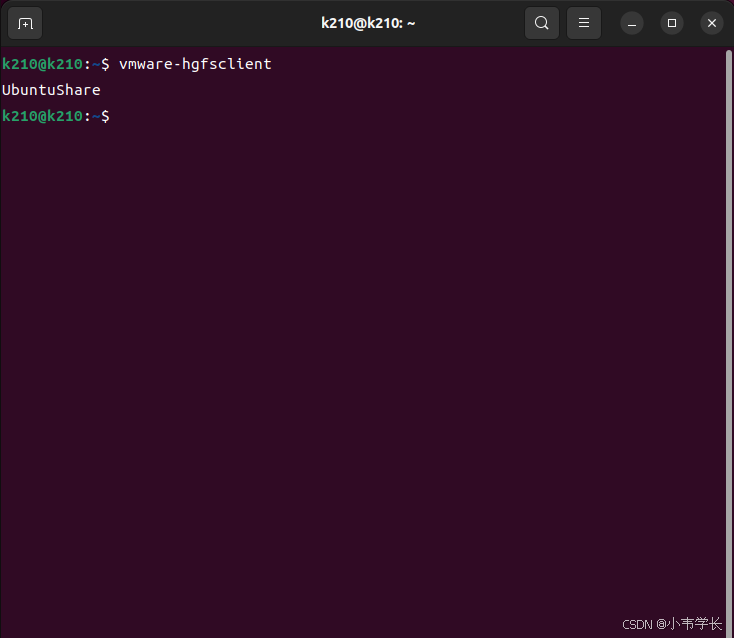The image size is (734, 638).
Task: Click the green k210@k210 on the last prompt line
Action: 42,116
